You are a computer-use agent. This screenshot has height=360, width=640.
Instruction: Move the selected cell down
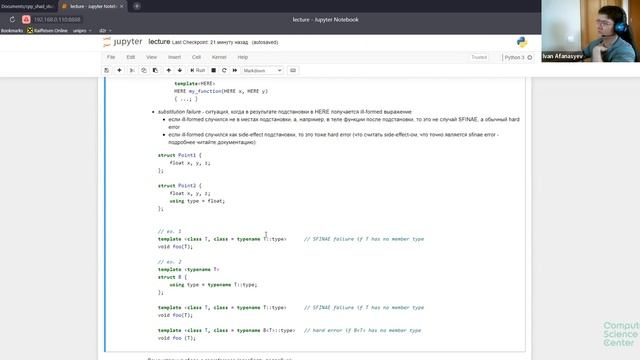coord(180,70)
